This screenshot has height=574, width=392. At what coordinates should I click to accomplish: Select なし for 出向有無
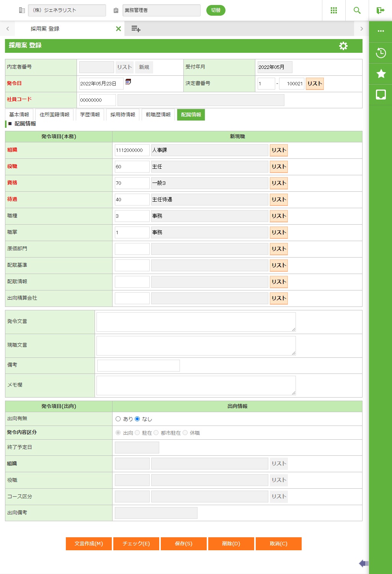(x=137, y=419)
